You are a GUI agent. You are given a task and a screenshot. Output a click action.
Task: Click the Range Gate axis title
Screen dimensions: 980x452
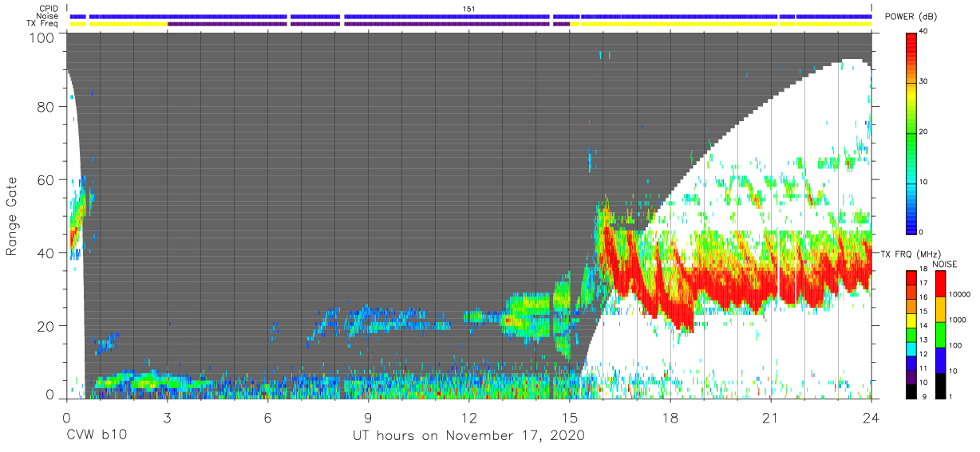12,216
